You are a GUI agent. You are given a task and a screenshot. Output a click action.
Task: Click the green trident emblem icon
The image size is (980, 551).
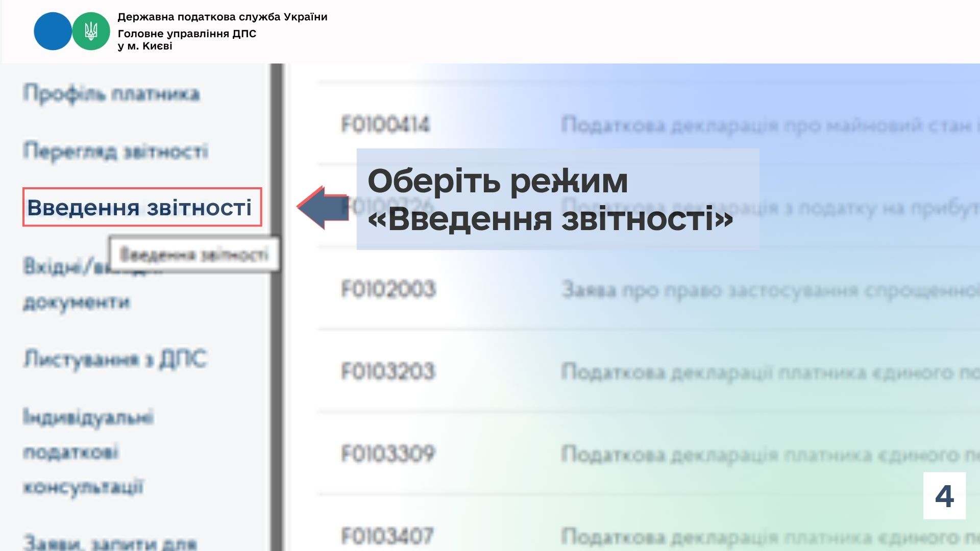(x=91, y=31)
